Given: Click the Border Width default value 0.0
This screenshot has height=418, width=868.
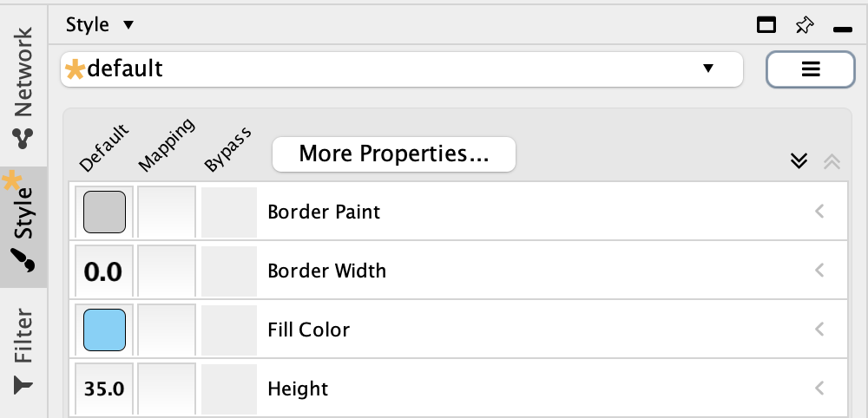Looking at the screenshot, I should click(x=103, y=271).
